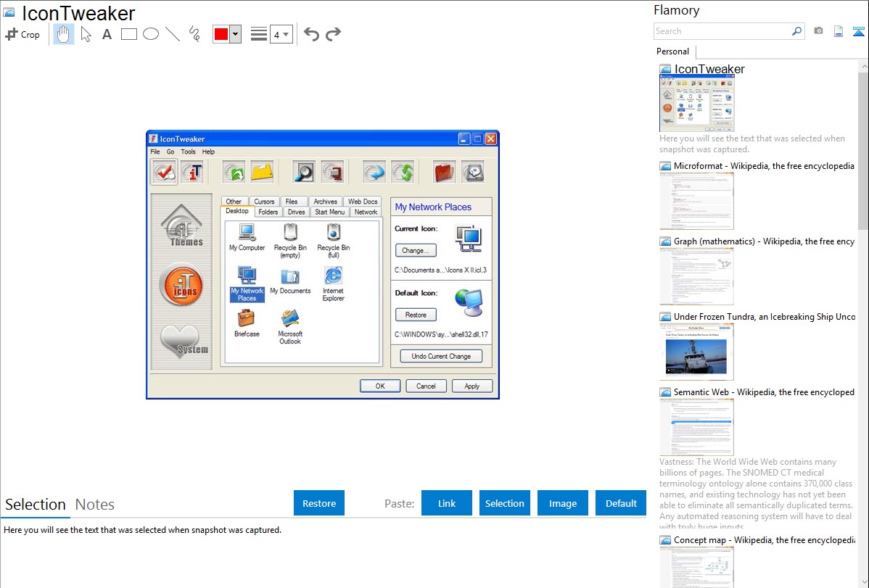Click the red color swatch
The image size is (869, 588).
[221, 34]
